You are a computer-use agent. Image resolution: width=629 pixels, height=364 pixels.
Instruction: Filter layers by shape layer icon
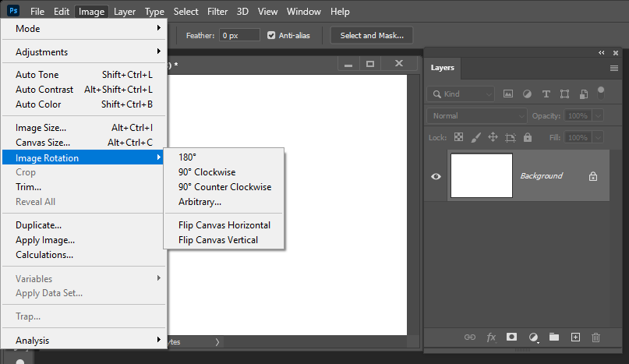click(564, 94)
